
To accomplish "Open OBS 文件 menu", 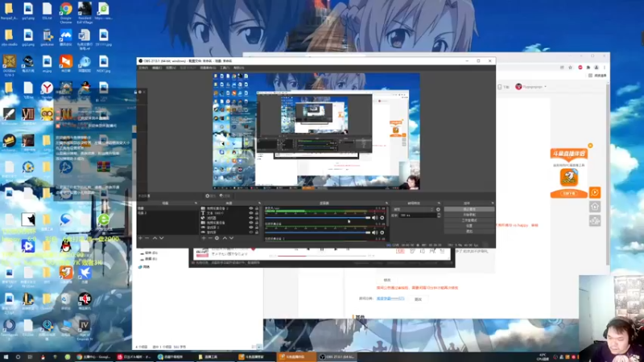I will (x=143, y=68).
